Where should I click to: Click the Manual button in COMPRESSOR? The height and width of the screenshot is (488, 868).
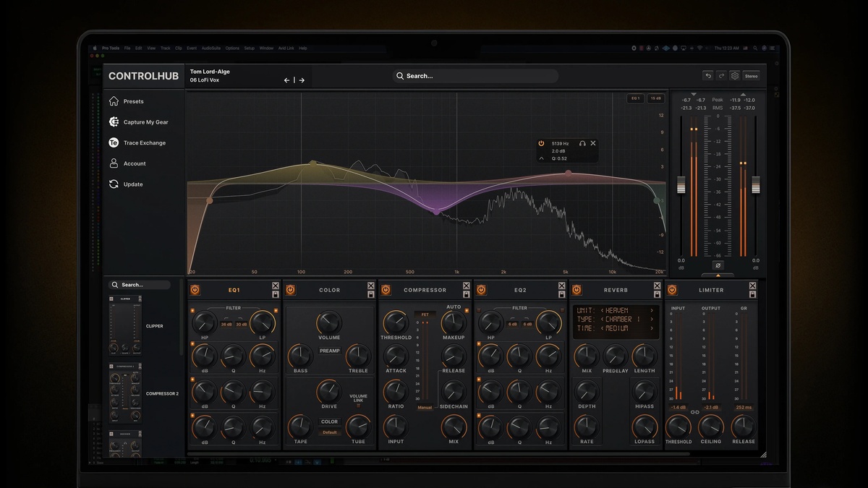pos(425,408)
